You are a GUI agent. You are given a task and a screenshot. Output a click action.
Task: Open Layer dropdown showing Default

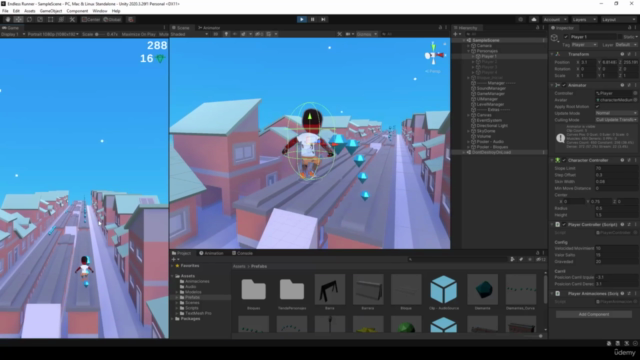coord(626,45)
